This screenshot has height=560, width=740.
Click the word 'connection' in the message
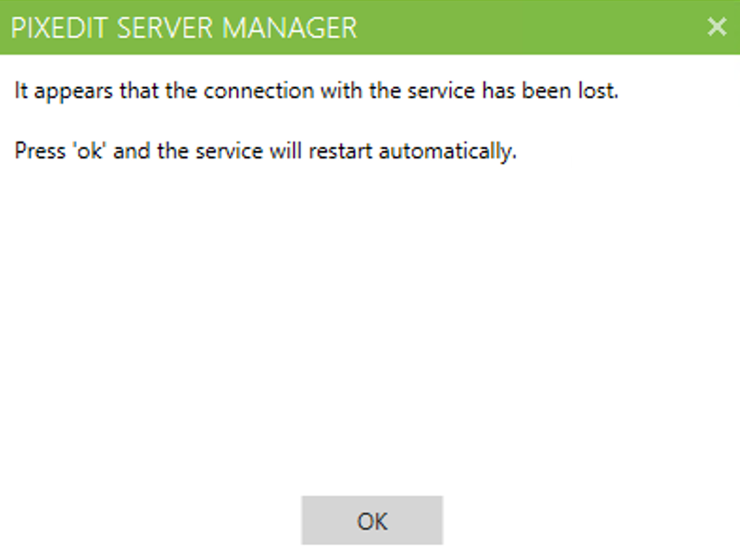coord(258,91)
